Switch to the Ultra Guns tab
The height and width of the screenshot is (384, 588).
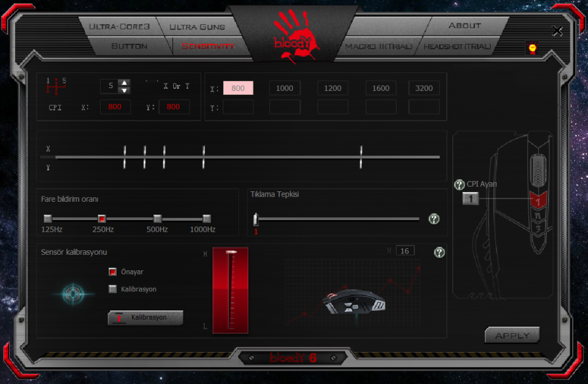pyautogui.click(x=197, y=27)
